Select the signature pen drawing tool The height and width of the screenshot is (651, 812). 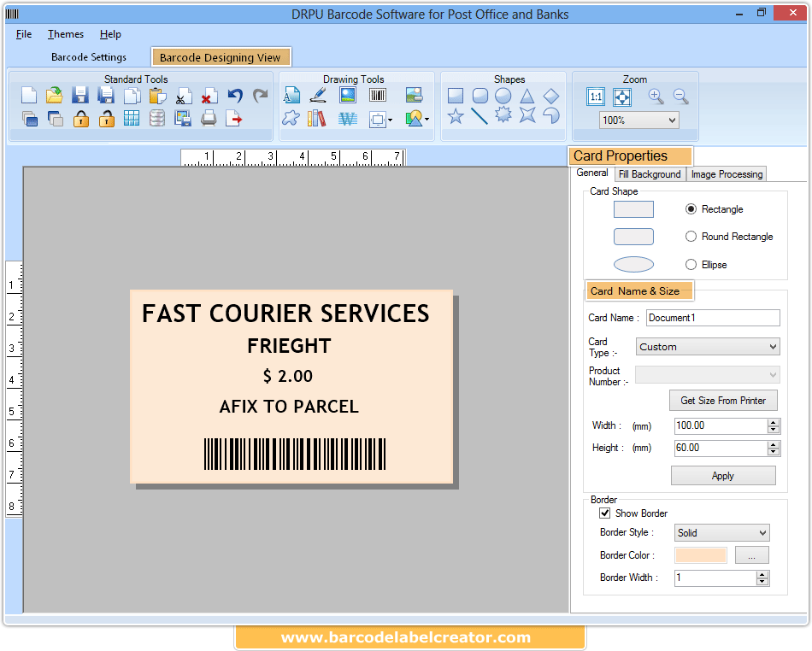pos(318,96)
